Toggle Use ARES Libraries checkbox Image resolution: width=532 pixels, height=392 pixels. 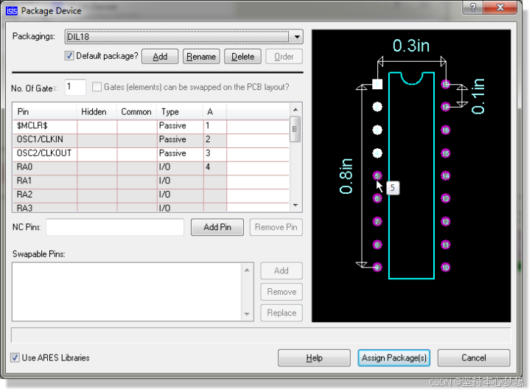(15, 357)
